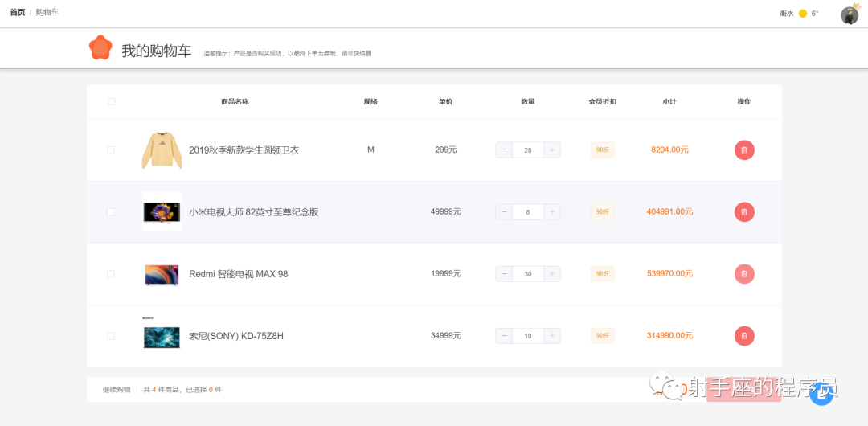868x426 pixels.
Task: Click the size M specification cell
Action: [371, 150]
